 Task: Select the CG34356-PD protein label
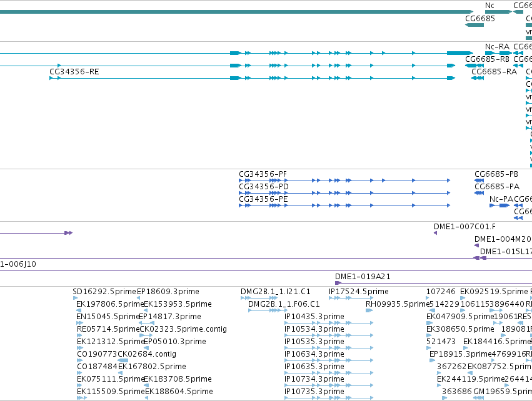pyautogui.click(x=264, y=186)
